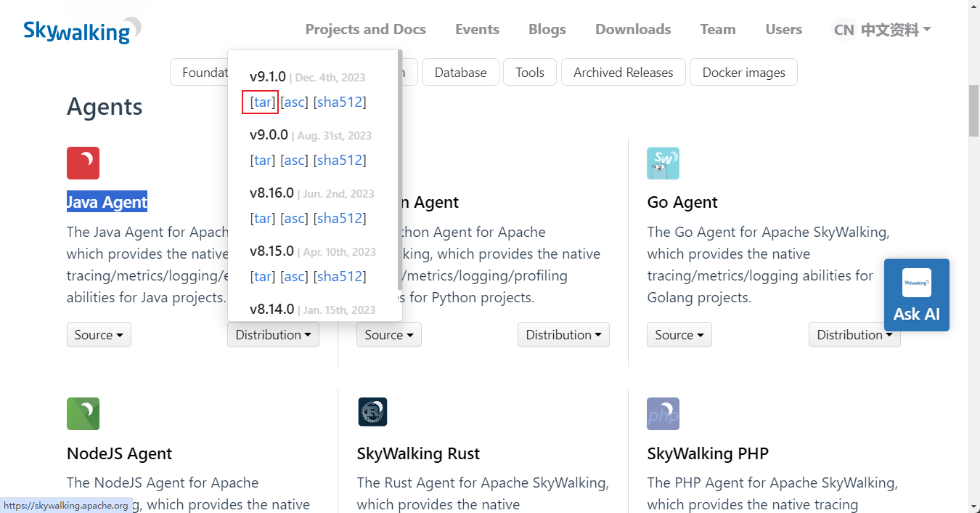Open the CN 中文资料 language menu

point(882,30)
